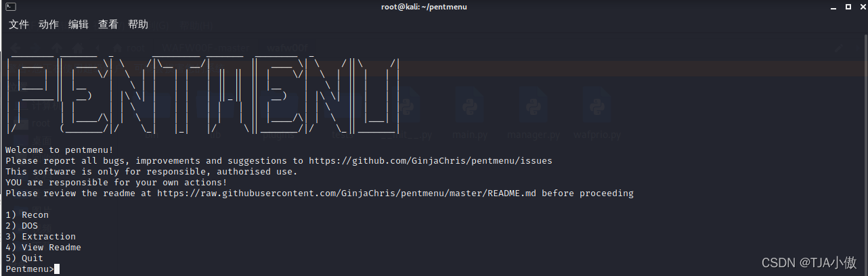The width and height of the screenshot is (868, 276).
Task: Click the "1) Recon" option line
Action: (x=27, y=215)
